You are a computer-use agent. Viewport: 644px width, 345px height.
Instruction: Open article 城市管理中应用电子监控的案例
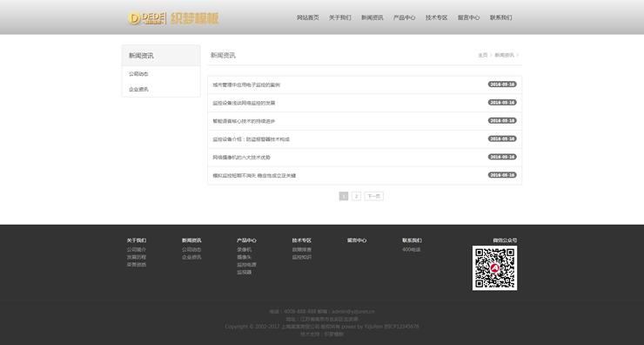point(246,85)
